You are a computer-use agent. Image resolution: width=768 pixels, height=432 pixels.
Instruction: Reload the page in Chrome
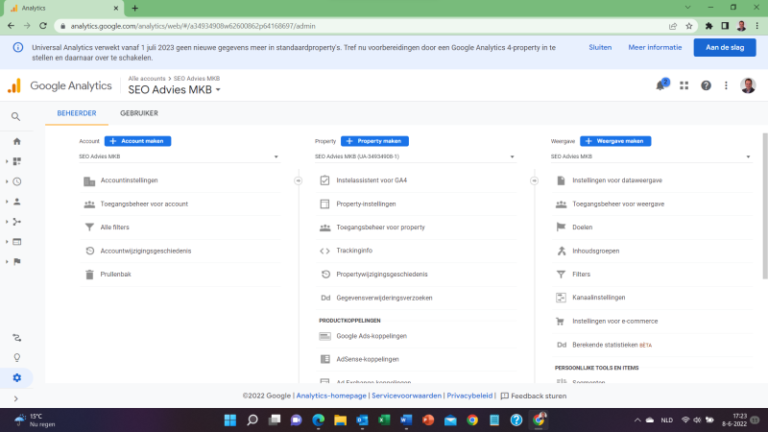tap(43, 26)
